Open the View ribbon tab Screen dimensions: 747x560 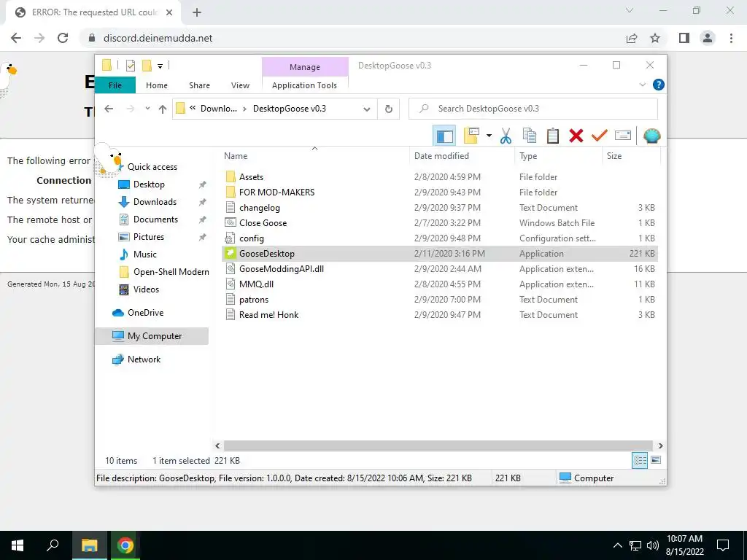pyautogui.click(x=240, y=85)
